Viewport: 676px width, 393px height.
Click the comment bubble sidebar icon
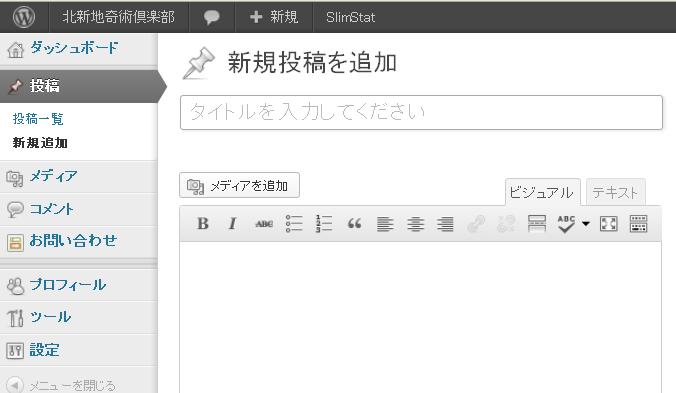click(15, 210)
